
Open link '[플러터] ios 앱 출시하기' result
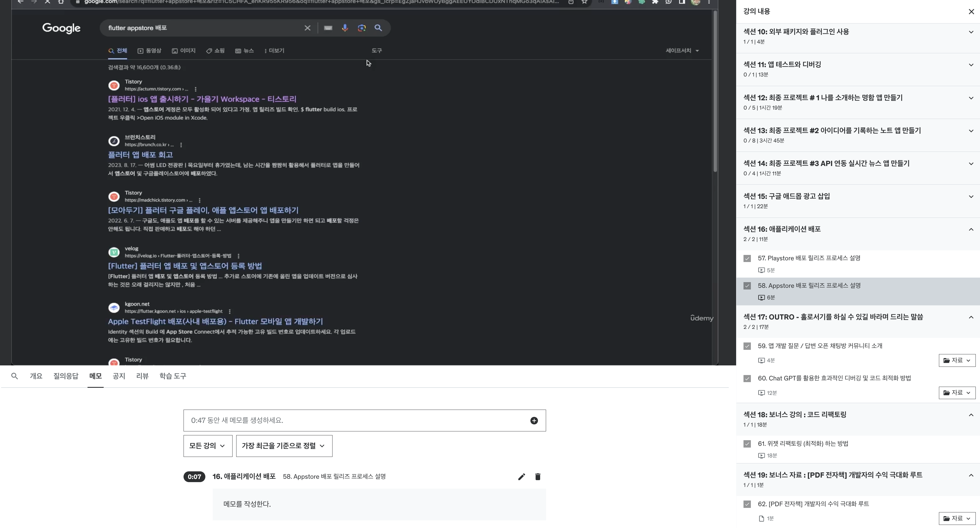tap(202, 99)
